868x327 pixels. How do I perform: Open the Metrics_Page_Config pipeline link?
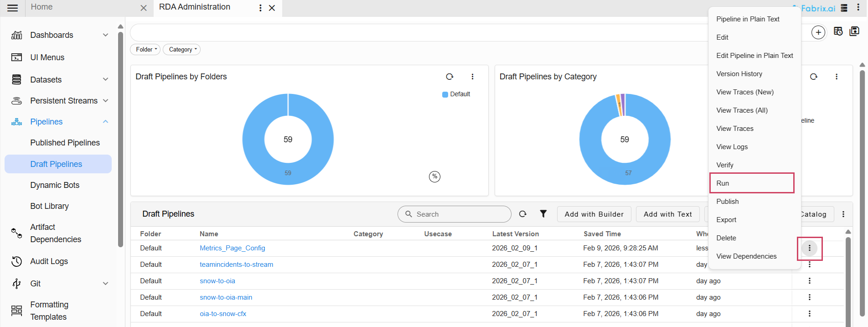pyautogui.click(x=232, y=248)
